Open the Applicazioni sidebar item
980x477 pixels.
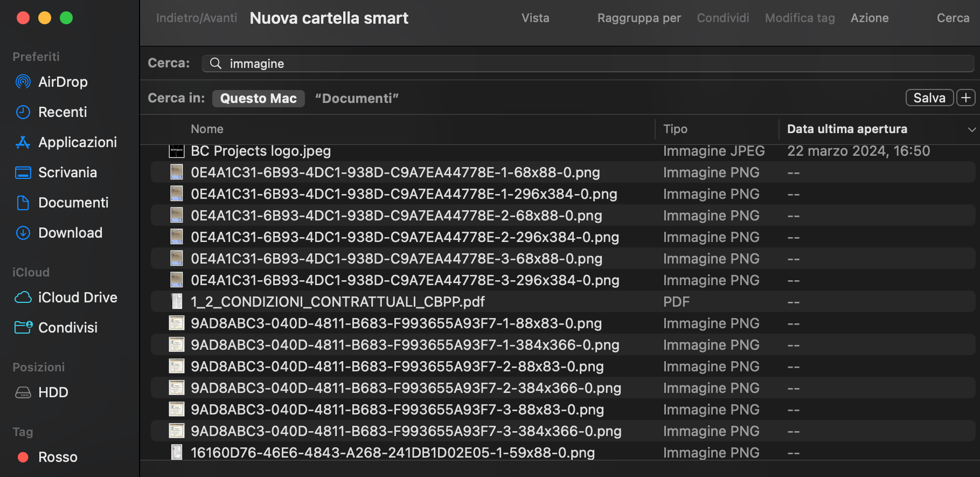(x=78, y=142)
